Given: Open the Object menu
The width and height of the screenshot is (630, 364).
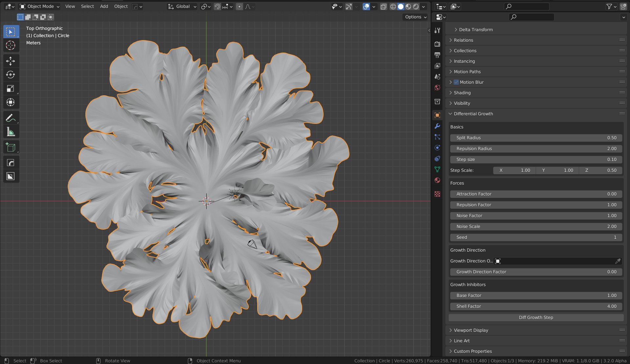Looking at the screenshot, I should [x=121, y=6].
